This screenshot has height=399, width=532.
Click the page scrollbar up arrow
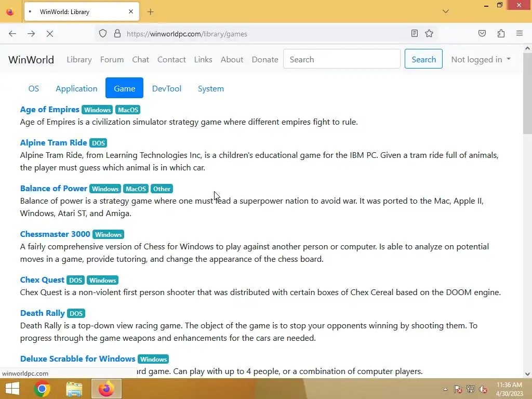527,48
